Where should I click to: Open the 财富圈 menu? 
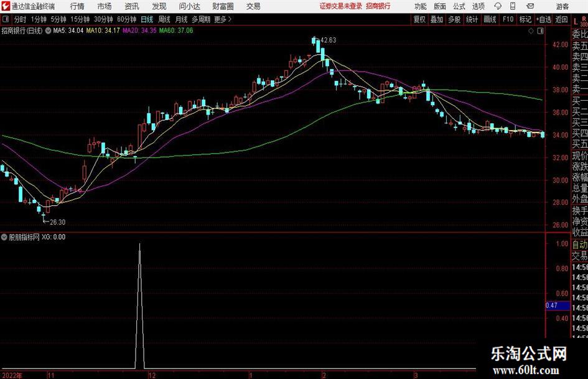223,6
